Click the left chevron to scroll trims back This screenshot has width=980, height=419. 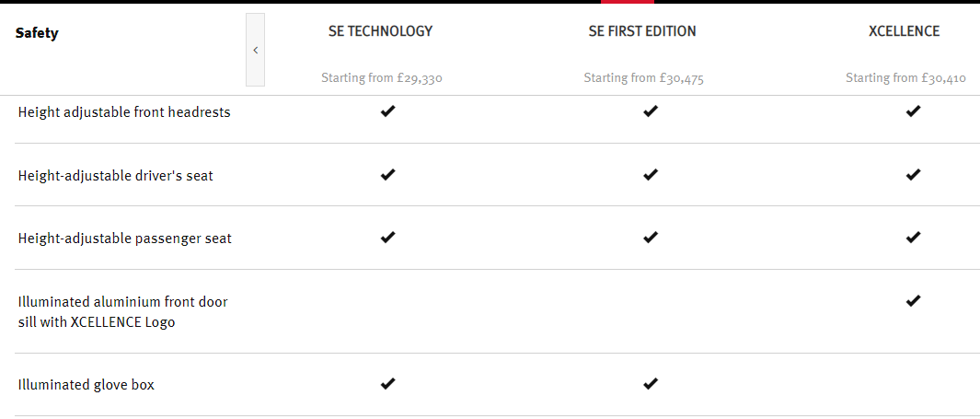255,50
